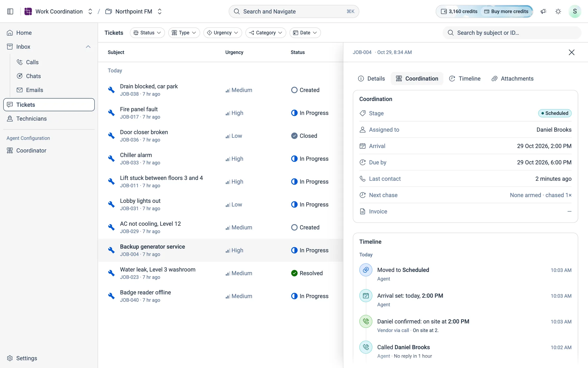Close the JOB-004 detail panel

tap(572, 52)
